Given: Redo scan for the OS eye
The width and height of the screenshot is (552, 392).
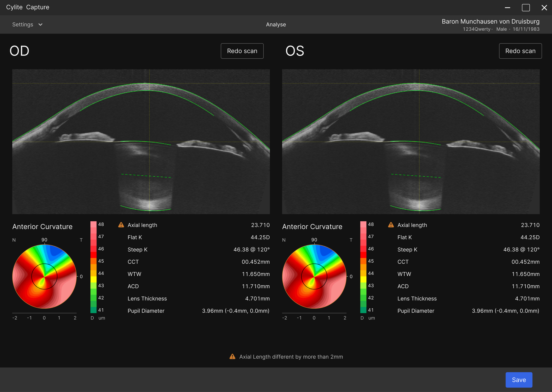Looking at the screenshot, I should click(x=520, y=51).
